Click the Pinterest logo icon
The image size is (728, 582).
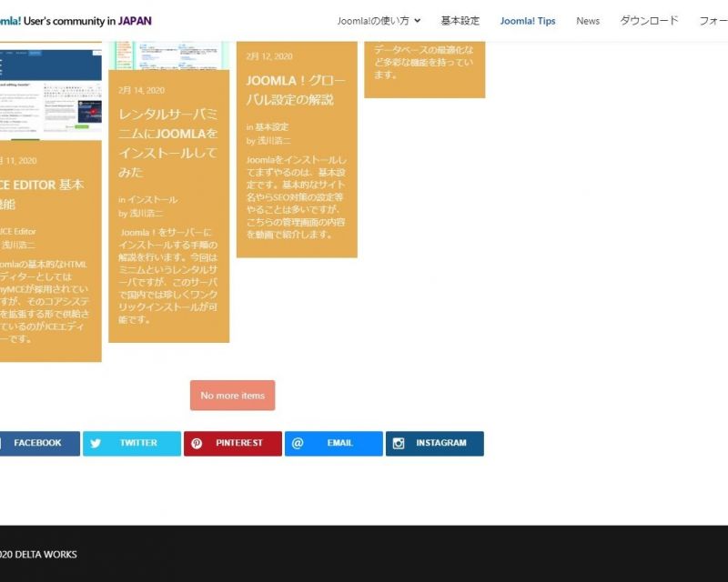click(x=197, y=444)
